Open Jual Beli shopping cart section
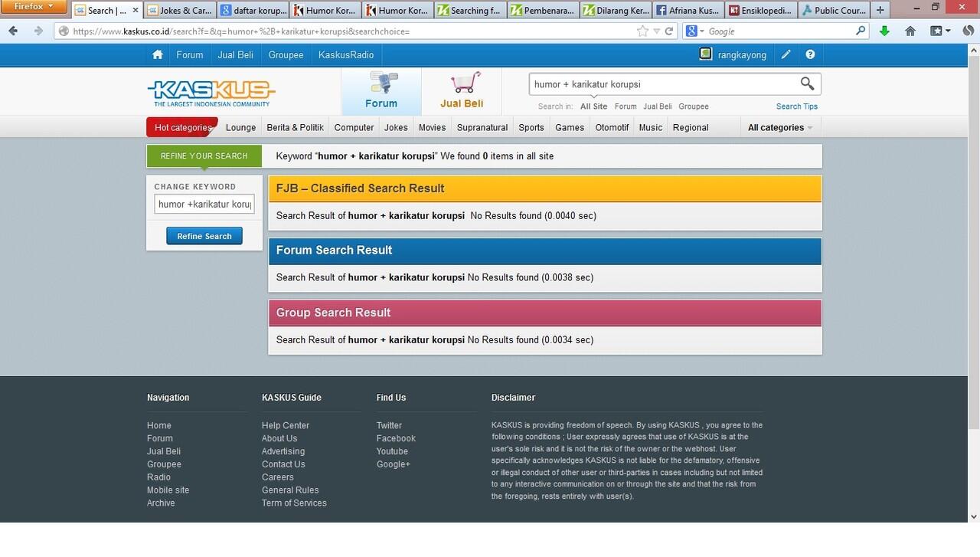This screenshot has height=557, width=980. [x=462, y=91]
